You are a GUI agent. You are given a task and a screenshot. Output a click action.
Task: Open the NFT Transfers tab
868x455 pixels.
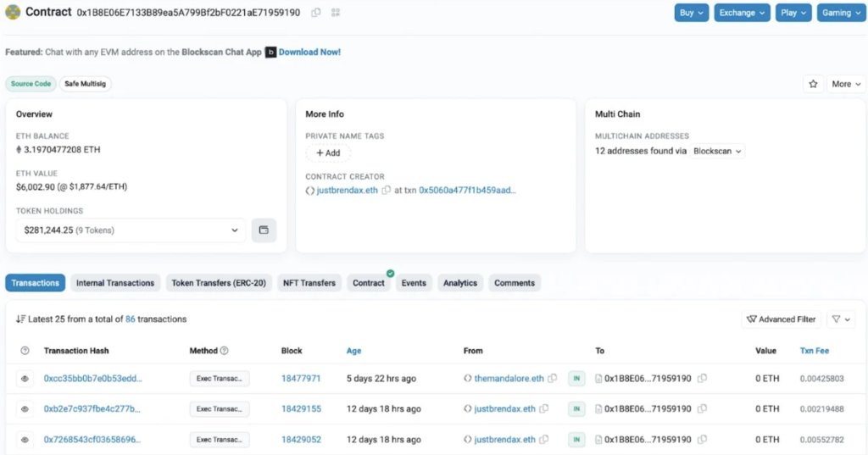pos(309,283)
